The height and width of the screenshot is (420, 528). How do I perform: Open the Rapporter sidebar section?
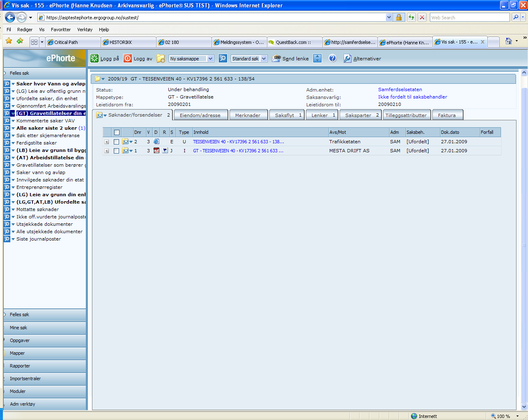pos(45,366)
